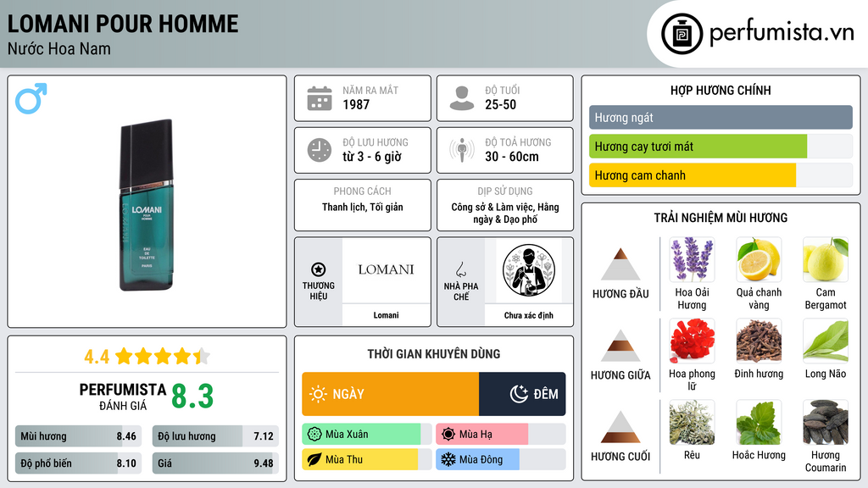Click the longevity value từ 3 - 6 giờ
The width and height of the screenshot is (868, 488).
coord(372,157)
